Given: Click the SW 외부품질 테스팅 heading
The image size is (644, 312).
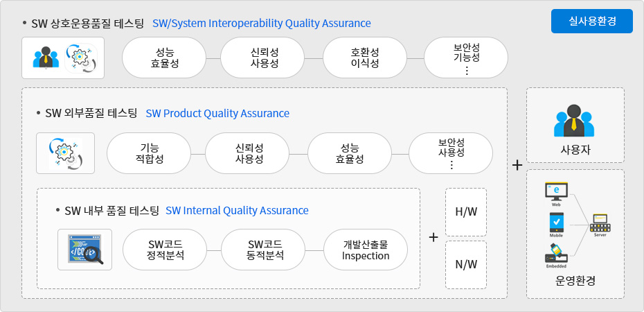Looking at the screenshot, I should [91, 113].
